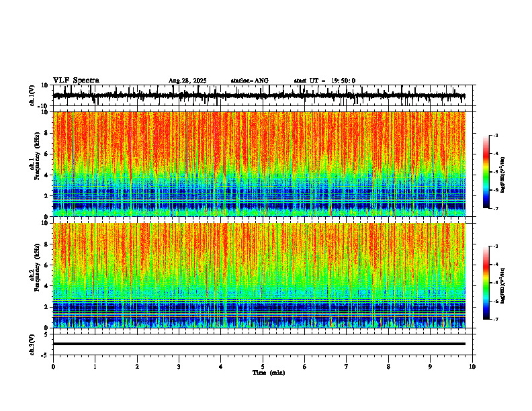
Task: Click time-axis tick label "9"
Action: pos(430,367)
